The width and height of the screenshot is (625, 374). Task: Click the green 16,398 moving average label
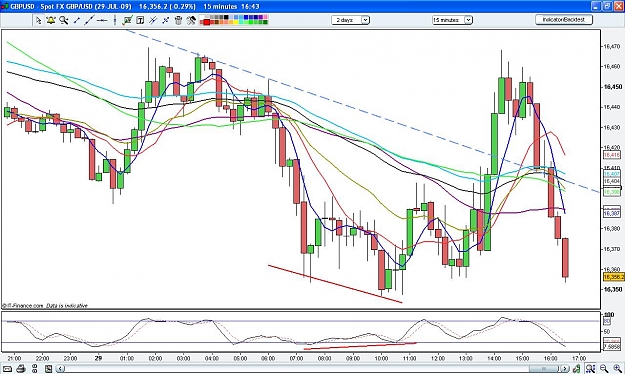coord(611,192)
